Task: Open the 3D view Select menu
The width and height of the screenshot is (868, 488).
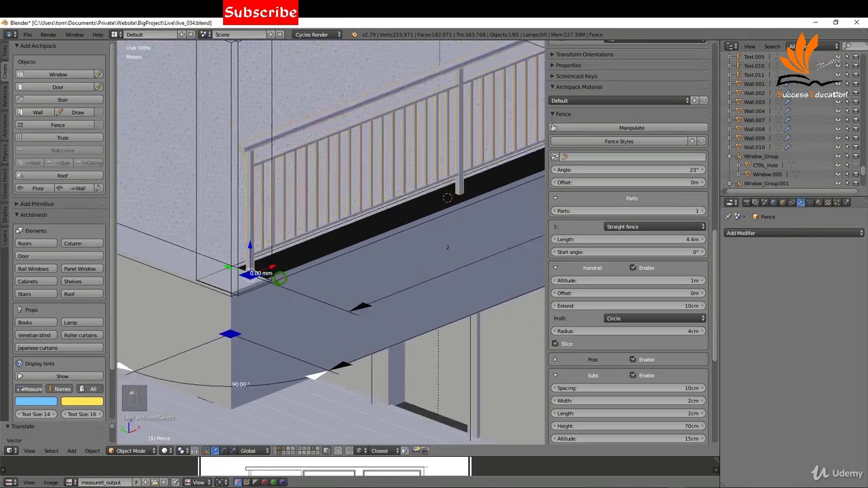Action: click(x=51, y=451)
